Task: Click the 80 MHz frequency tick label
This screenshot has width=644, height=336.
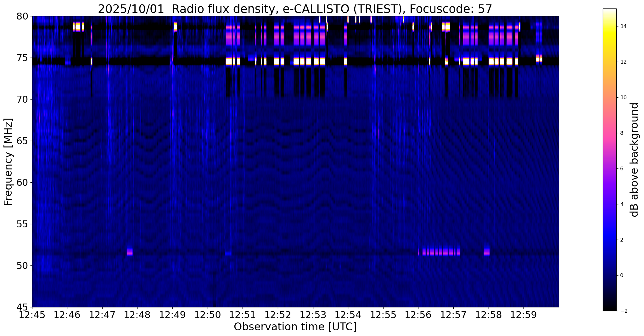Action: click(x=22, y=16)
